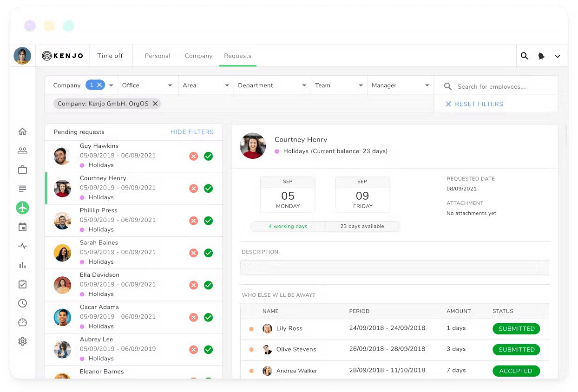Open the Recruitment briefcase icon in sidebar
Image resolution: width=578 pixels, height=392 pixels.
click(22, 170)
